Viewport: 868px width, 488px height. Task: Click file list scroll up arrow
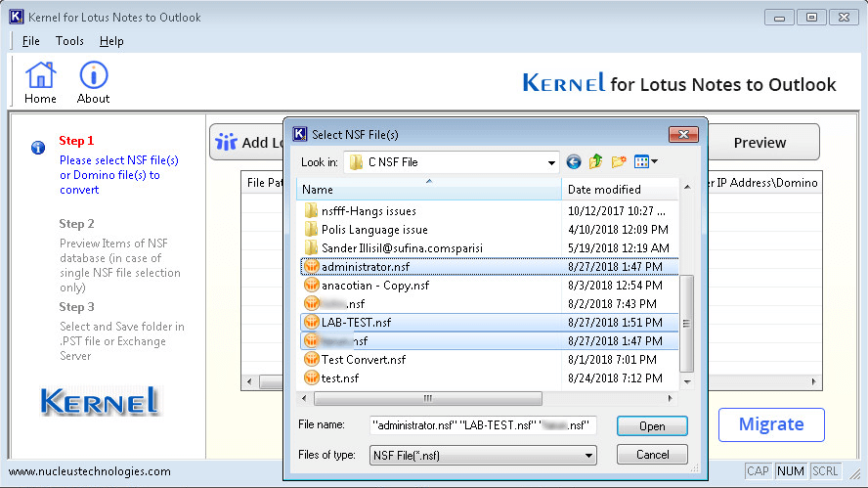click(x=687, y=187)
